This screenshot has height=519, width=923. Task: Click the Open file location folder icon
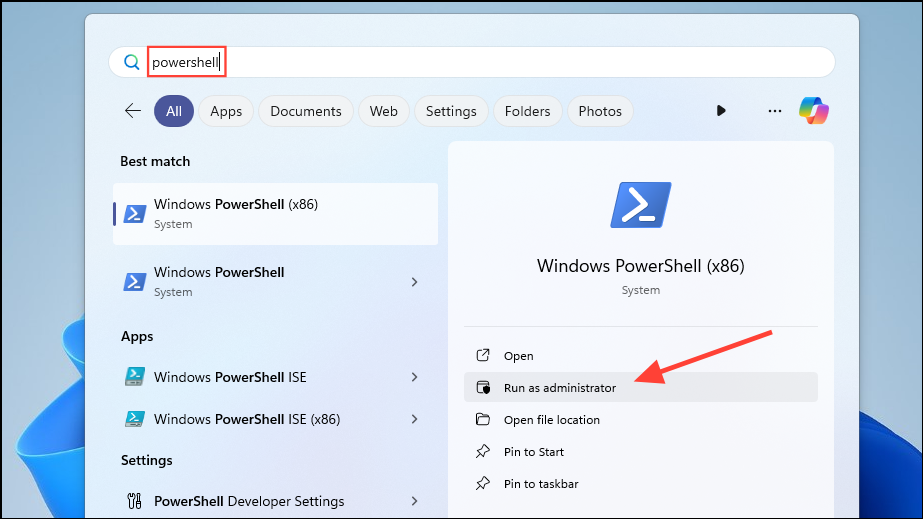[483, 419]
